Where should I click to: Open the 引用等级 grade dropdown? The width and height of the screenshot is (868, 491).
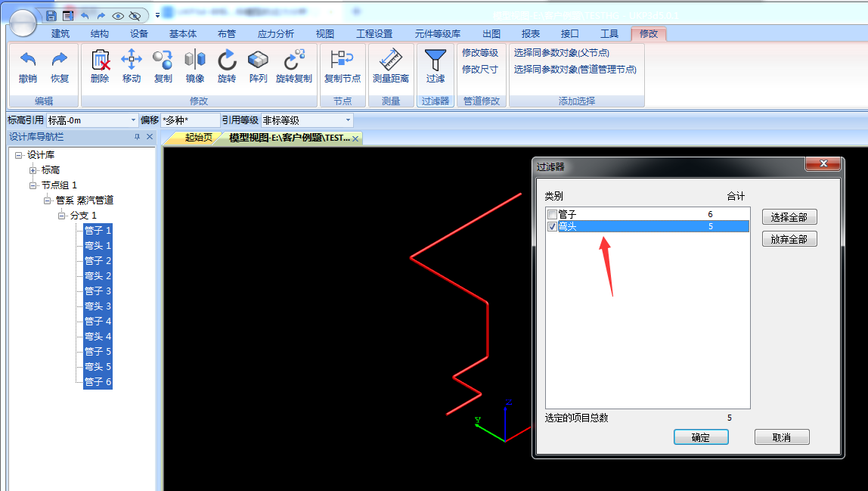[x=348, y=120]
